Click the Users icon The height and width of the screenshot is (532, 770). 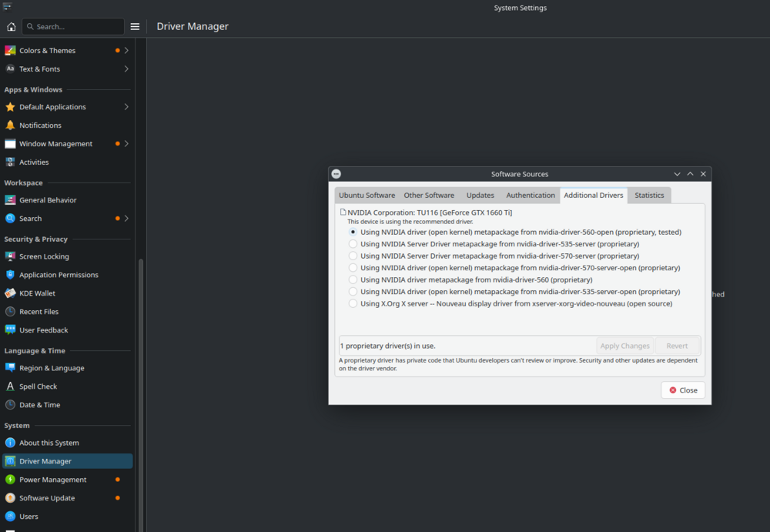10,517
